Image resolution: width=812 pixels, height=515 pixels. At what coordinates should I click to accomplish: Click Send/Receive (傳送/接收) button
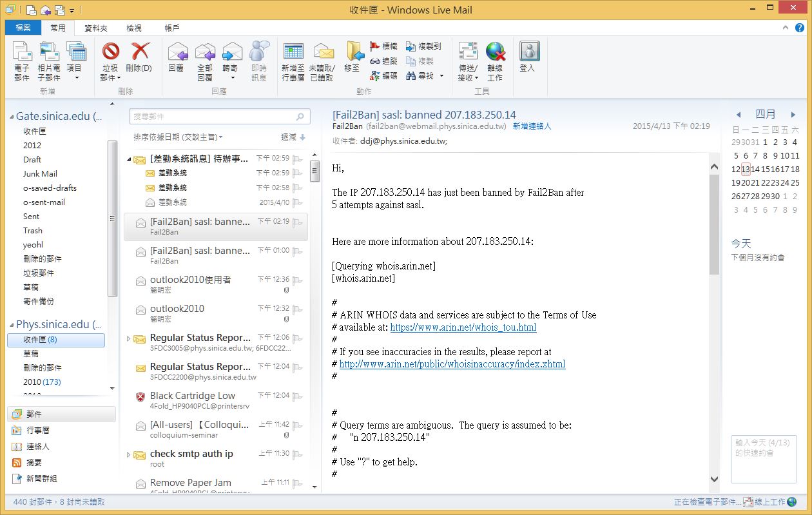(468, 61)
